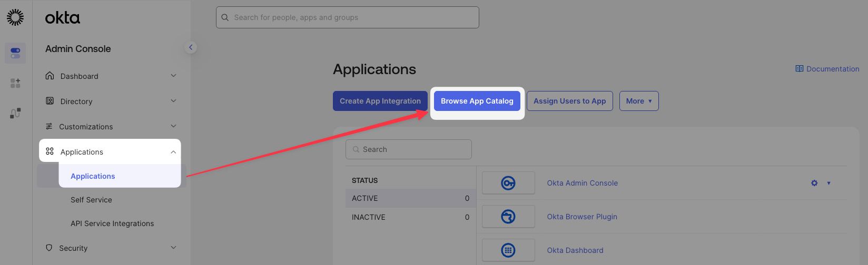Open the Okta Admin Console link

click(x=583, y=183)
